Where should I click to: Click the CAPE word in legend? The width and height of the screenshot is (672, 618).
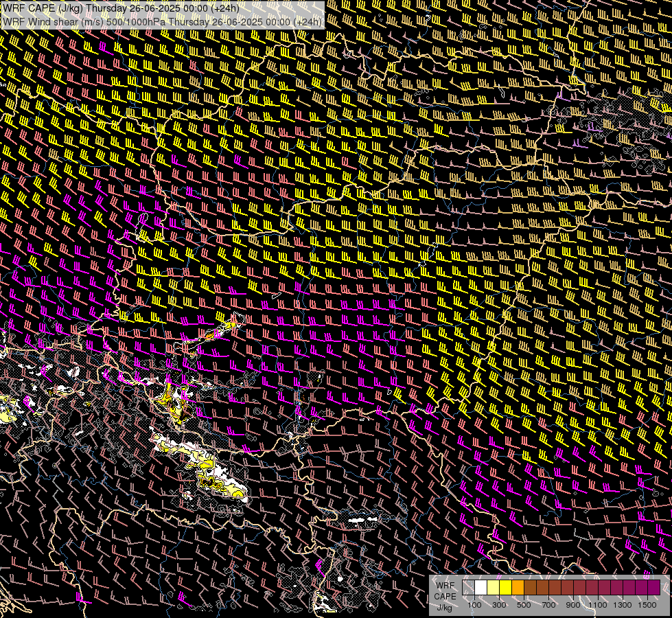tap(445, 597)
